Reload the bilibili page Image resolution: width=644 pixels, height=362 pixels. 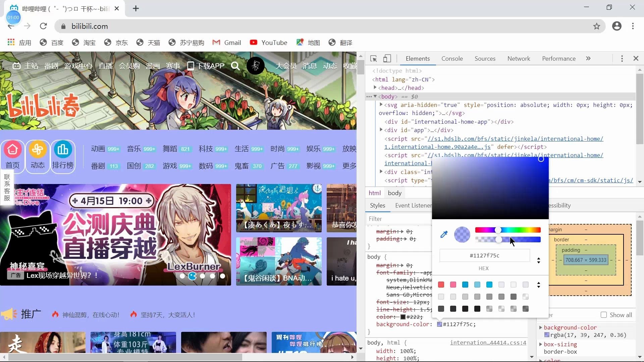tap(43, 26)
